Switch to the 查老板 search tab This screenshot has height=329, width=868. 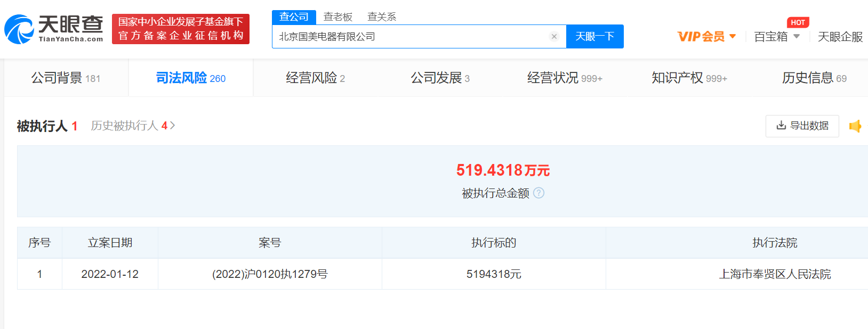click(338, 17)
